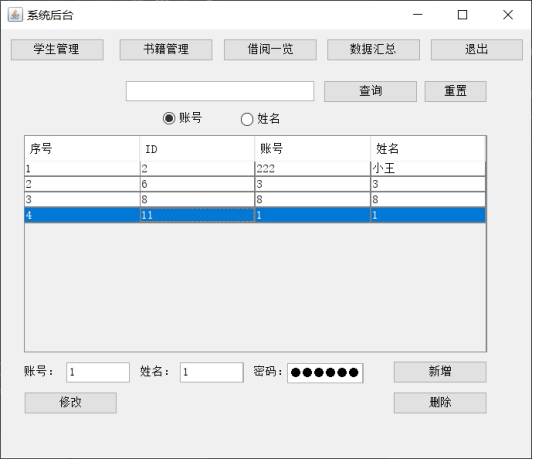Click the 查询 search button
Viewport: 533px width, 460px height.
point(371,91)
